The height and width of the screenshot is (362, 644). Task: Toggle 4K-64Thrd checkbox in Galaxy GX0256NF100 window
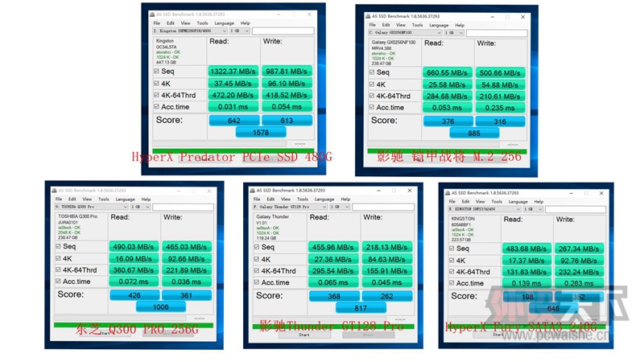pyautogui.click(x=372, y=96)
